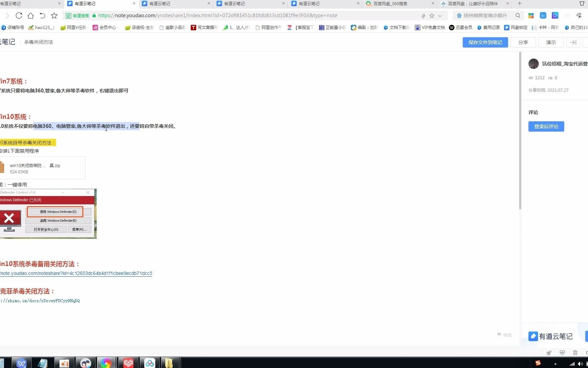Open the win10关闭自带防 zip attachment
588x368 pixels.
[42, 168]
